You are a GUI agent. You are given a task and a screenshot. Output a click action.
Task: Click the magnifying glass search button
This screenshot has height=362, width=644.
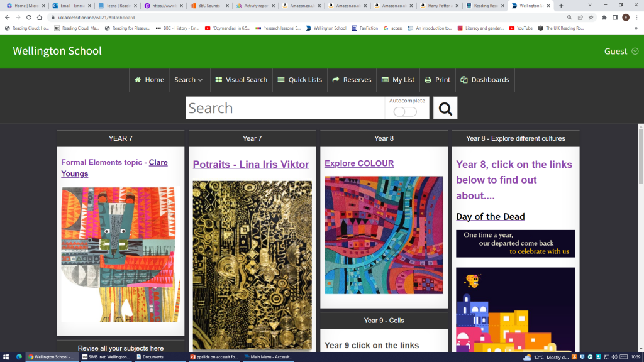click(445, 108)
